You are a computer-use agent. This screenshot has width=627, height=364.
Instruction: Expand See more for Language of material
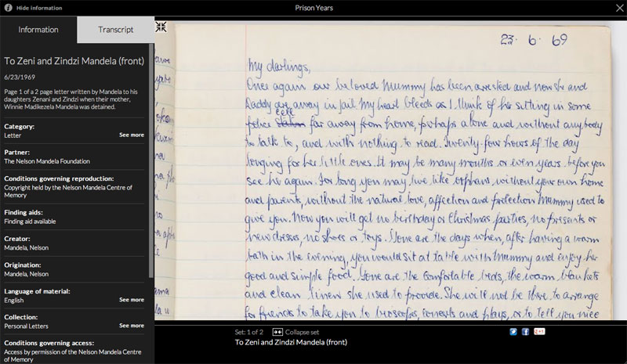(x=132, y=300)
